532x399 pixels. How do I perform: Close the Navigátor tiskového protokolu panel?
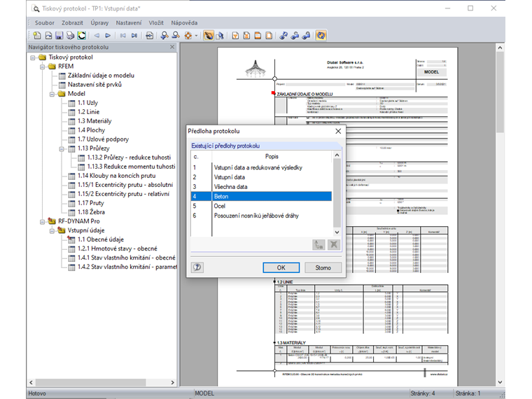click(x=172, y=47)
